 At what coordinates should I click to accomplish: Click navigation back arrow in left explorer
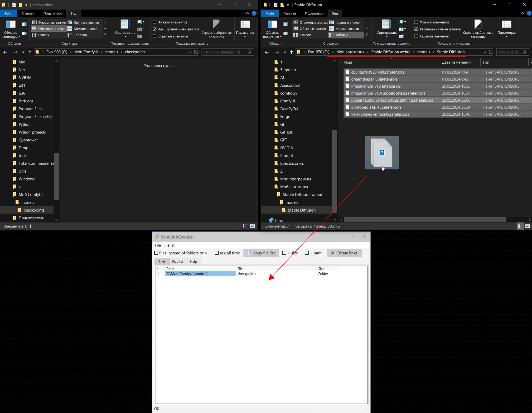point(5,52)
